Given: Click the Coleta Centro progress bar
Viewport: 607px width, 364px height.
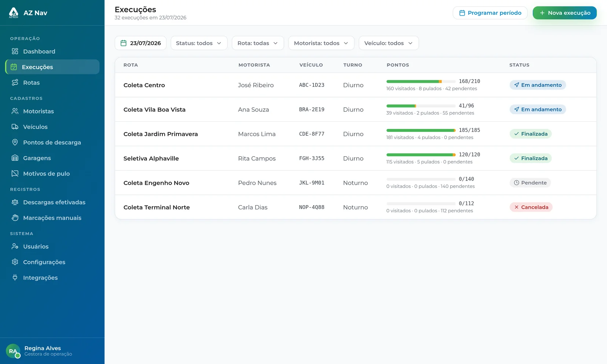Looking at the screenshot, I should click(421, 82).
